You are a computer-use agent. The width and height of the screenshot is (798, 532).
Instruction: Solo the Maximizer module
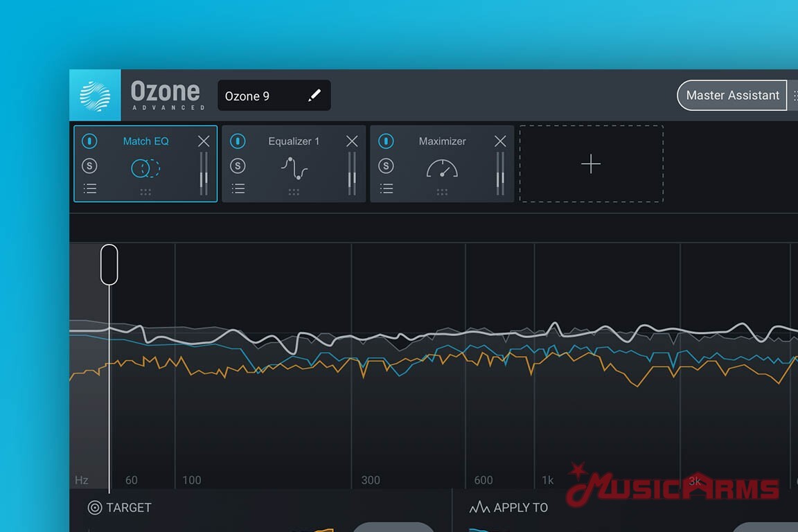tap(386, 166)
